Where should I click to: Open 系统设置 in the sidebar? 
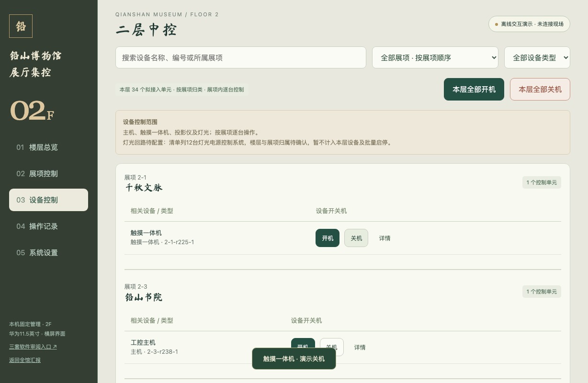click(48, 252)
